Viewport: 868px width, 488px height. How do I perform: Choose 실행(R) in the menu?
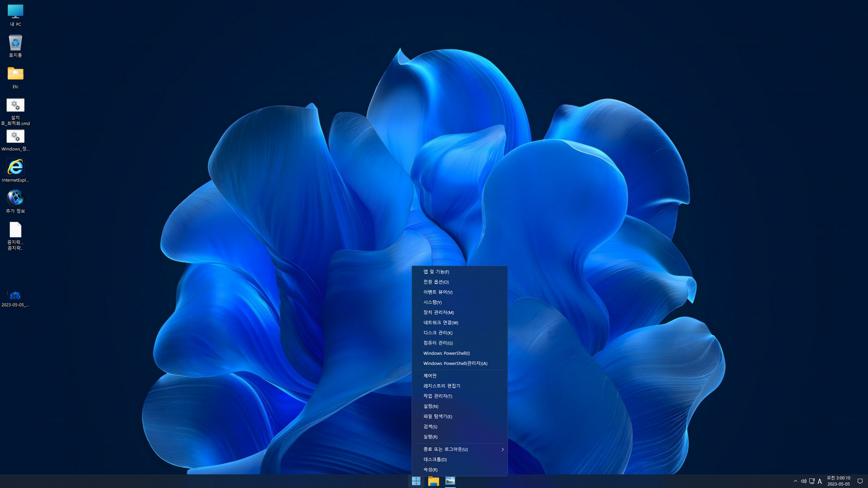(x=460, y=437)
